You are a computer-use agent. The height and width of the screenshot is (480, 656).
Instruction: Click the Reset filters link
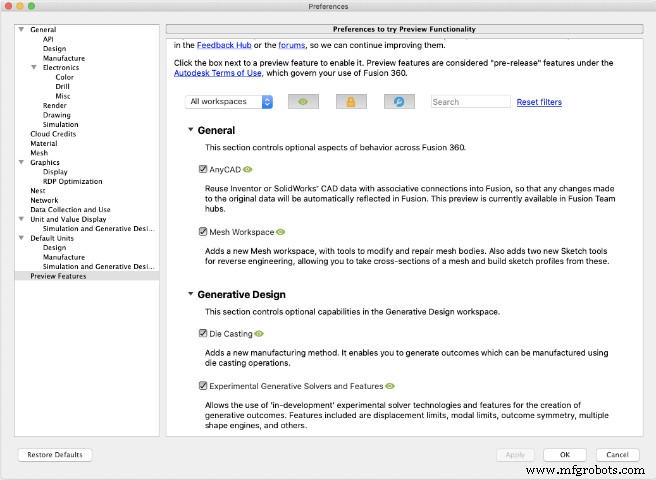[539, 102]
